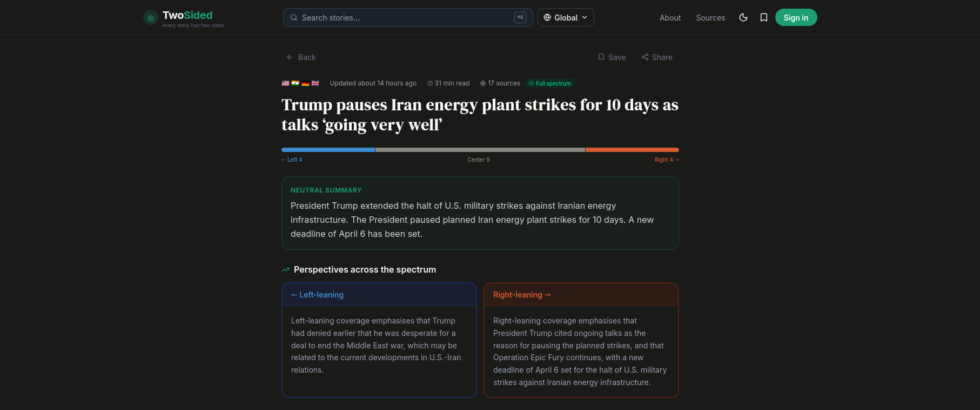Open the Sources page

710,18
